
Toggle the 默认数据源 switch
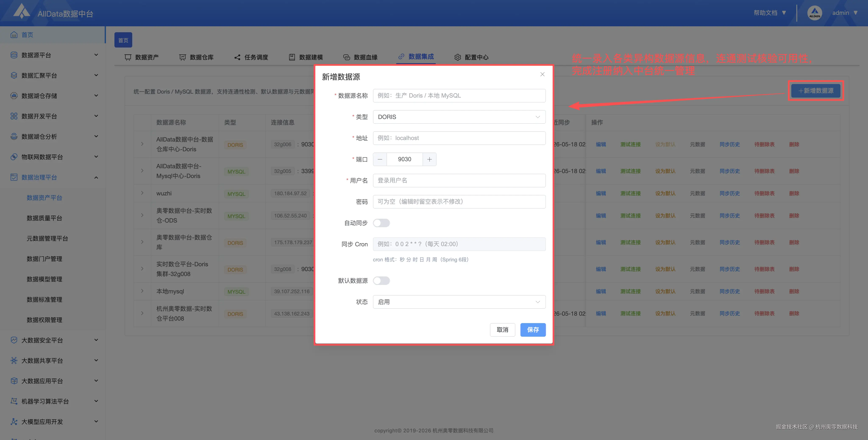coord(381,281)
